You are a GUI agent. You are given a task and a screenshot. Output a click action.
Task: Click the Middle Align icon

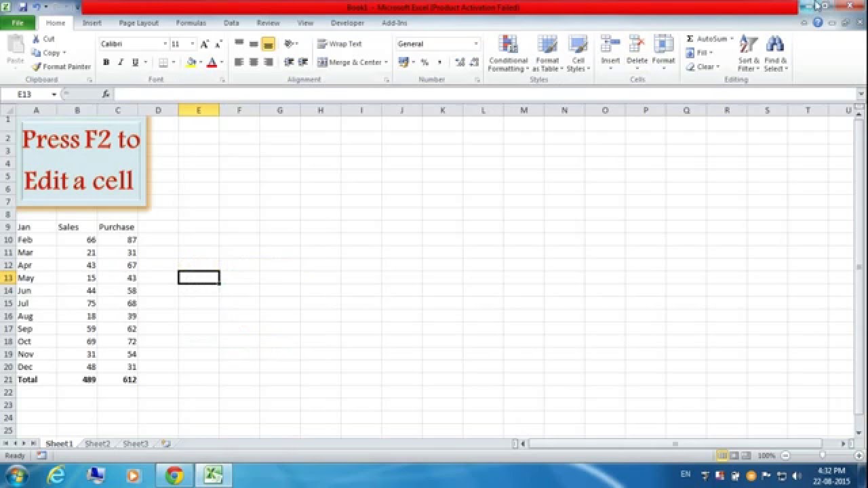coord(254,43)
